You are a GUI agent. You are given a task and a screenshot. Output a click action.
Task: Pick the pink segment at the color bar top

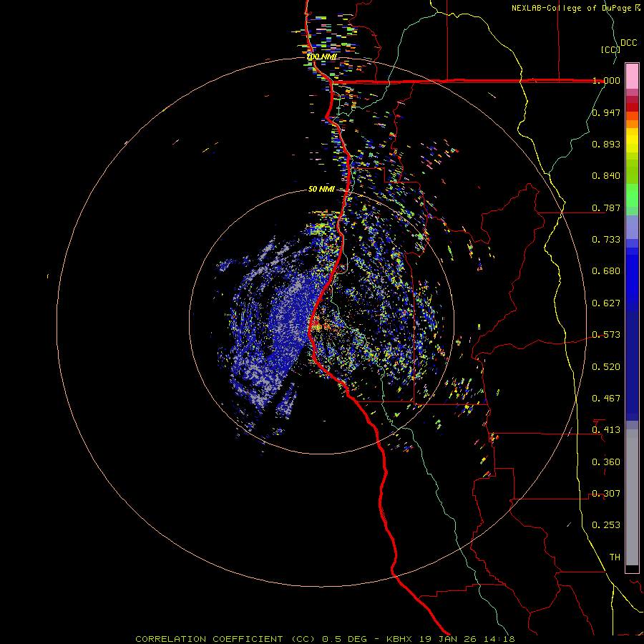click(632, 76)
